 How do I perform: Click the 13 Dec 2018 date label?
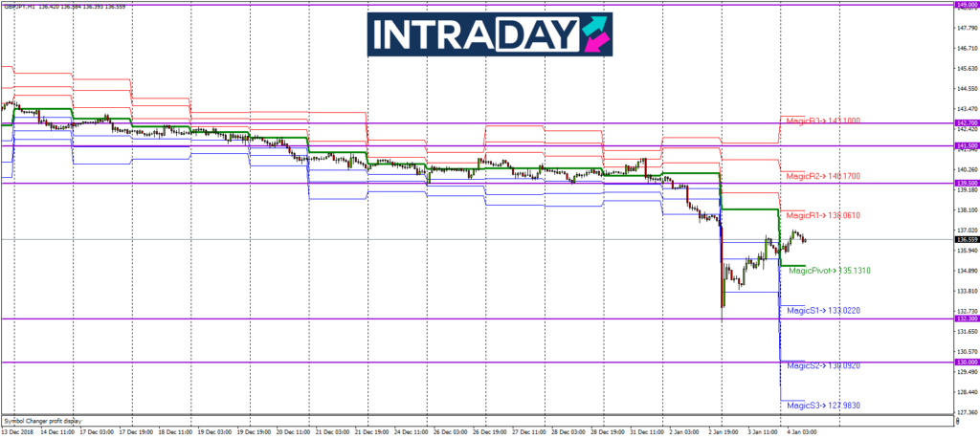(18, 433)
